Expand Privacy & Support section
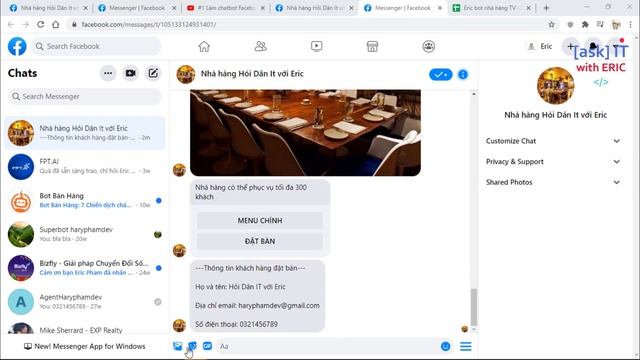 tap(553, 162)
